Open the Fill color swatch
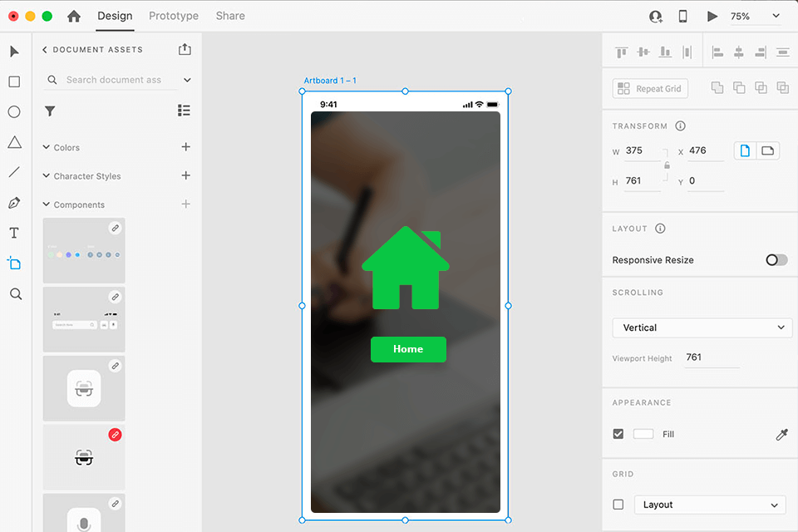Screen dimensions: 798x532 643,434
